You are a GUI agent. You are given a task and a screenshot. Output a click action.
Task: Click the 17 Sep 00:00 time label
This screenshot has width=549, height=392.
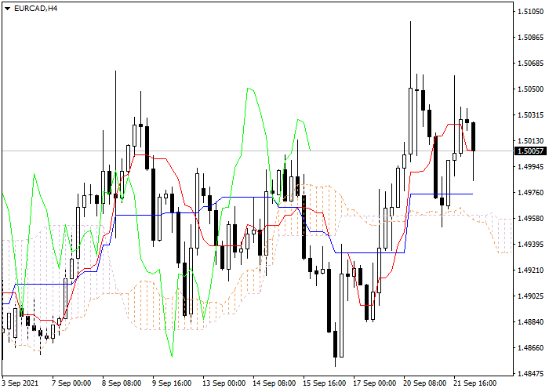pos(375,383)
